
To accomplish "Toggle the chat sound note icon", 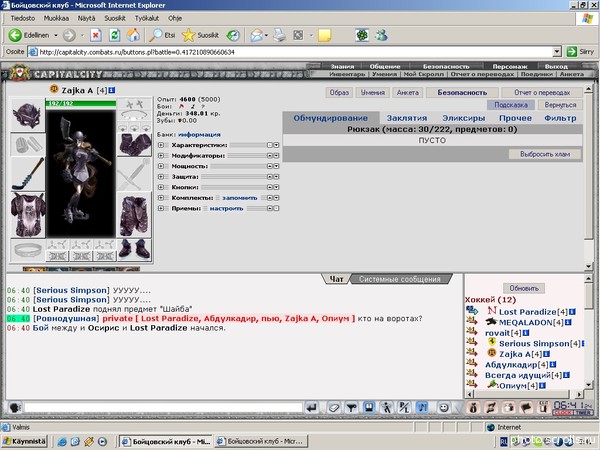I will click(x=422, y=408).
